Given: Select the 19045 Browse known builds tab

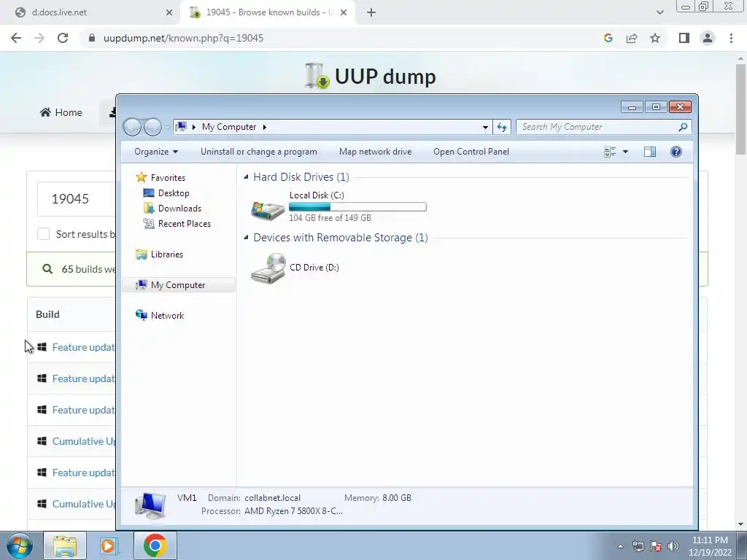Looking at the screenshot, I should 268,12.
